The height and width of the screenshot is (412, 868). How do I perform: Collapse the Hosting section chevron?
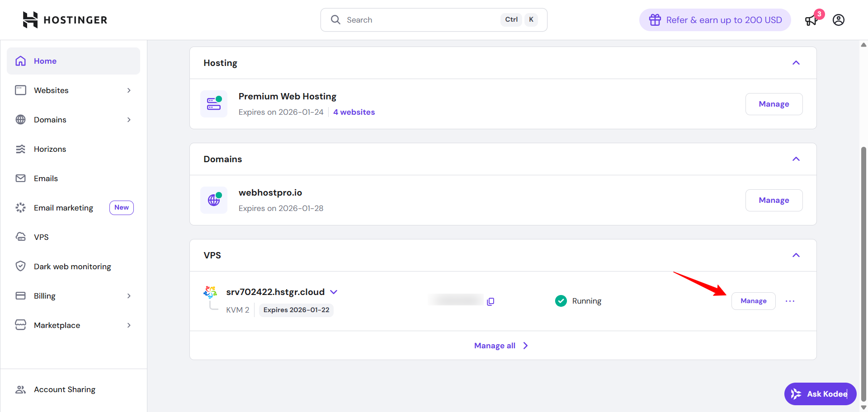tap(796, 63)
